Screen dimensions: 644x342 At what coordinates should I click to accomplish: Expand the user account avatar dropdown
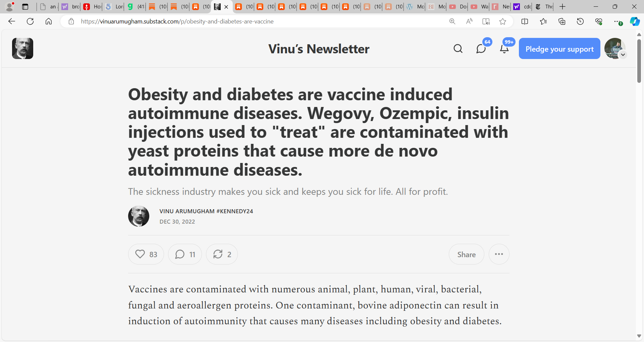623,55
